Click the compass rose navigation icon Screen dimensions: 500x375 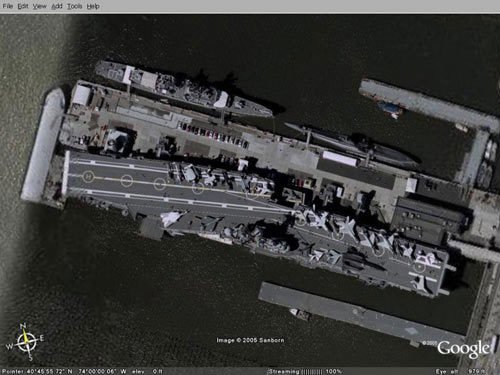(25, 342)
